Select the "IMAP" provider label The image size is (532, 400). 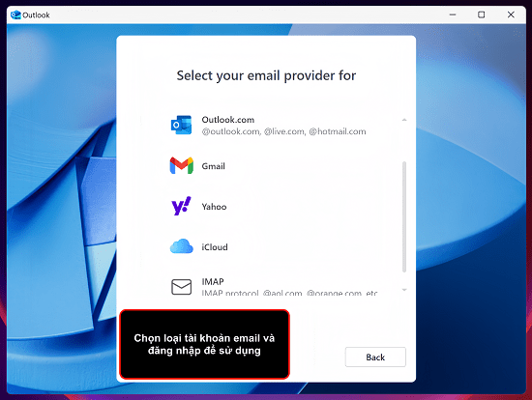(213, 282)
